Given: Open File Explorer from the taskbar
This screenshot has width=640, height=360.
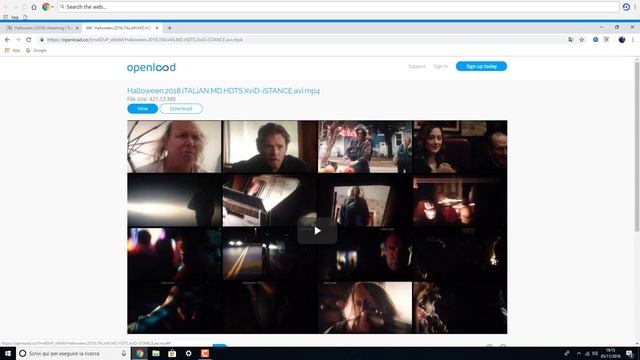Looking at the screenshot, I should tap(156, 353).
